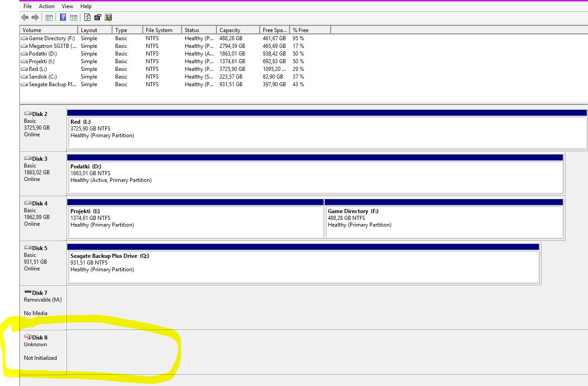Toggle Show/Hide Console Tree toolbar icon
Image resolution: width=588 pixels, height=386 pixels.
pos(49,18)
